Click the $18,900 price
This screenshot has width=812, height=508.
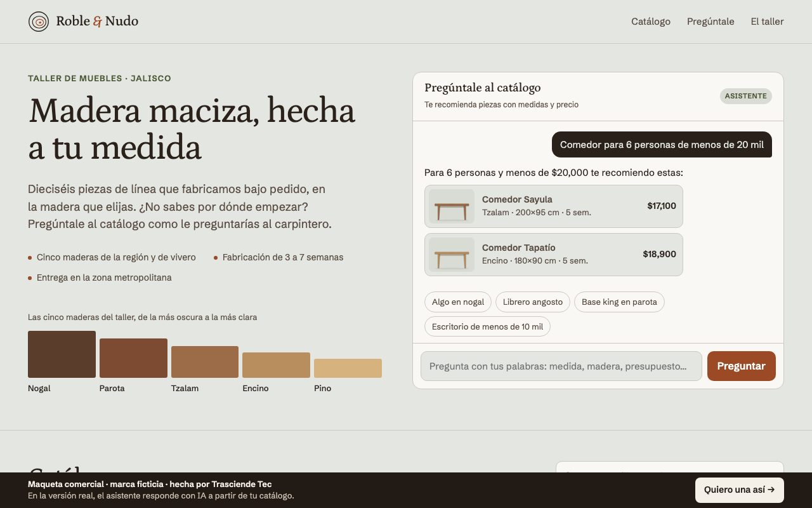tap(660, 254)
